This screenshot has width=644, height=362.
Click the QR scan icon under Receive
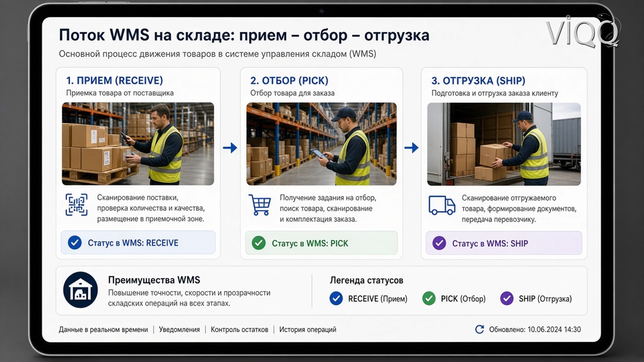[76, 204]
